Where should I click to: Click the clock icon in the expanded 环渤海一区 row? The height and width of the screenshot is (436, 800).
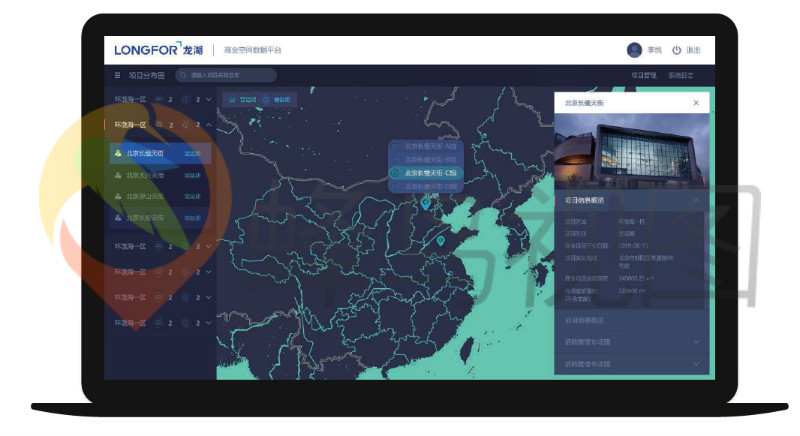tap(186, 125)
